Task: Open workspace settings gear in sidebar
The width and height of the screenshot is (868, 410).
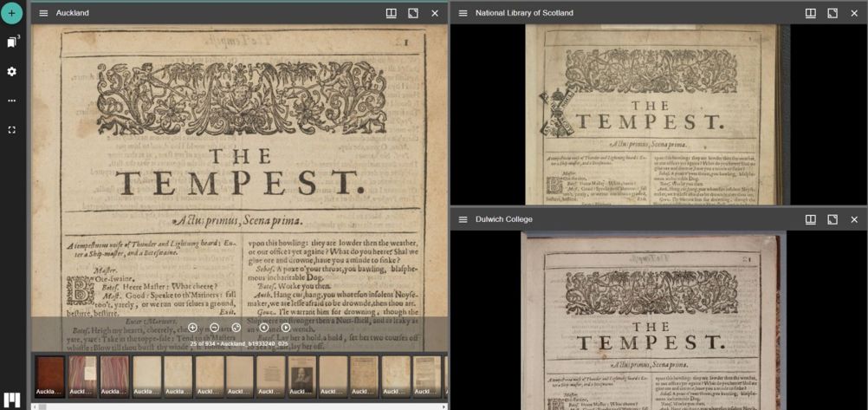Action: coord(11,72)
